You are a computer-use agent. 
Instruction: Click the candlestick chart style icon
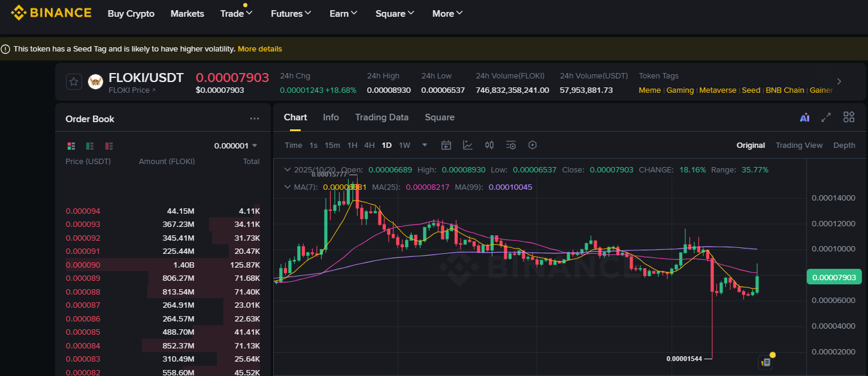pyautogui.click(x=489, y=145)
